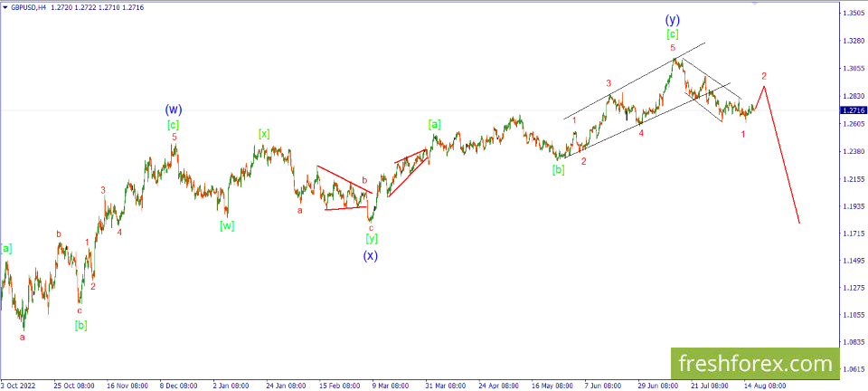Select the blue (w) wave label
Screen dimensions: 868x391
(x=175, y=109)
